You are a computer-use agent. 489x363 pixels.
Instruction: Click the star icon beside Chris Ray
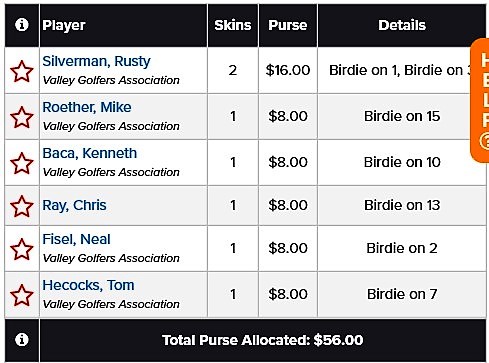22,206
